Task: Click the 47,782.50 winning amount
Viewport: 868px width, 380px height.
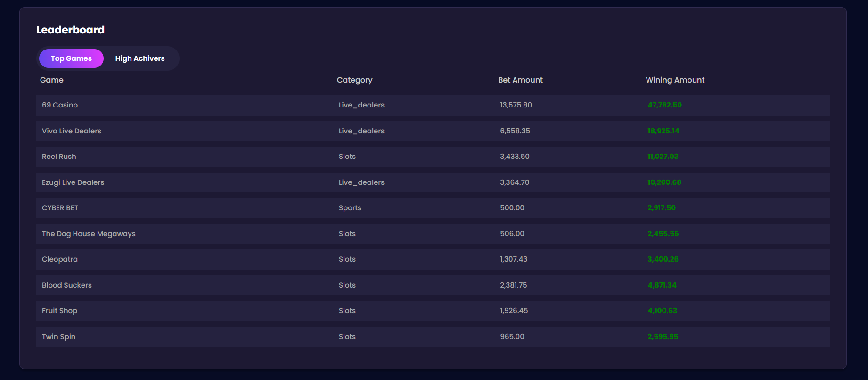Action: click(664, 105)
